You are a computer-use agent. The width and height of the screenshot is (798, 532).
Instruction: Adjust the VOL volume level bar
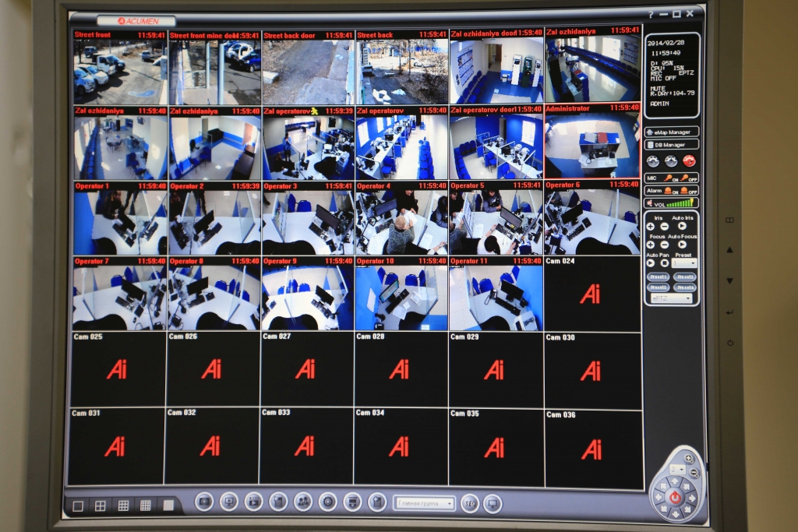point(680,203)
